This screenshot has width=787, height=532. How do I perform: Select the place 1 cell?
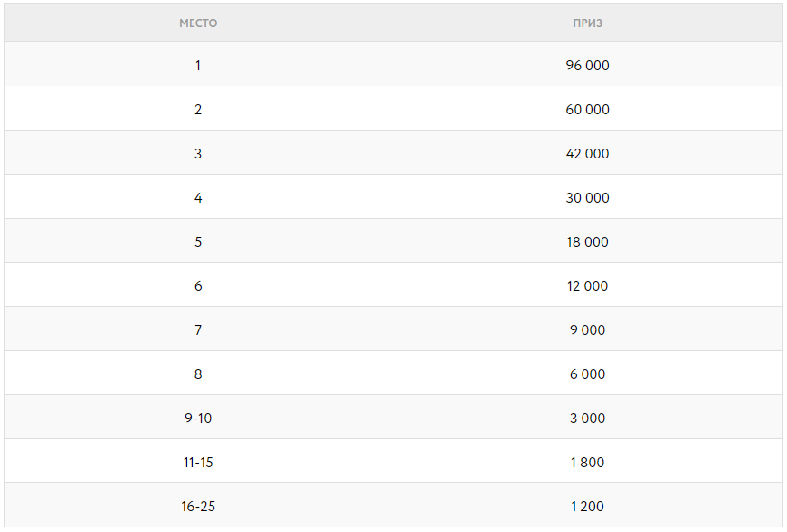pyautogui.click(x=198, y=66)
